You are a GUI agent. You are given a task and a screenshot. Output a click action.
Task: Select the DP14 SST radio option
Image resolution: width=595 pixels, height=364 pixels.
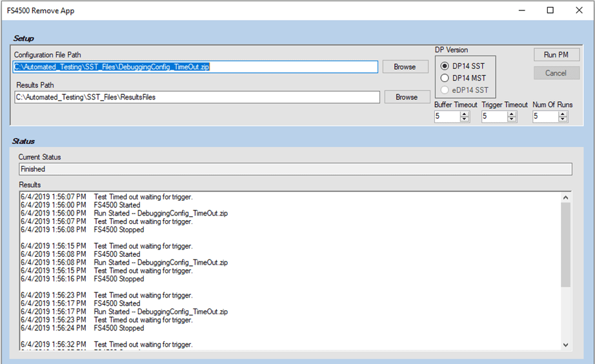tap(463, 66)
